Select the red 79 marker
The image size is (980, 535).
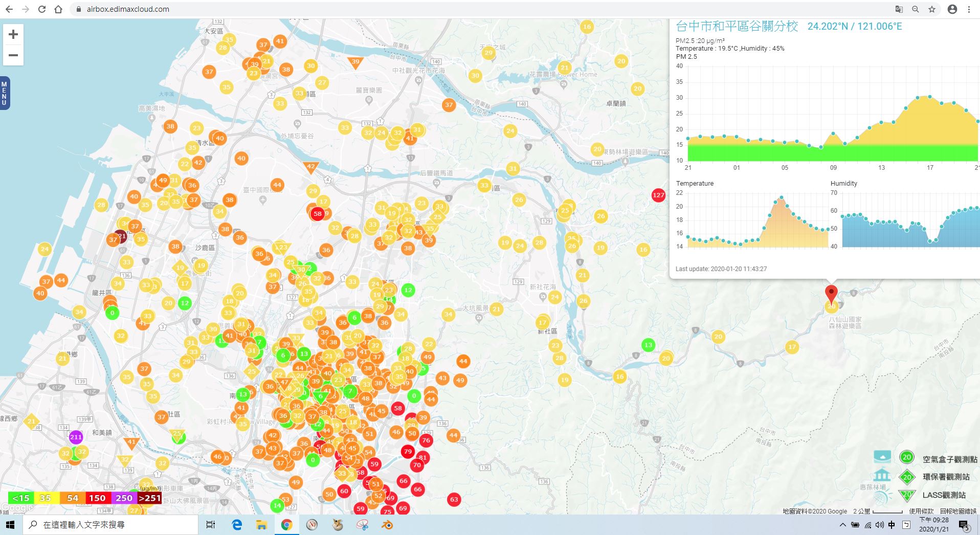tap(408, 451)
